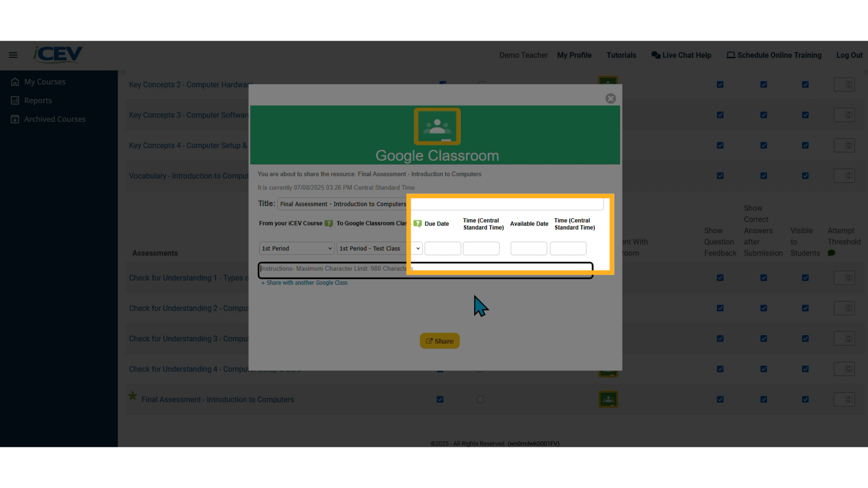Toggle first checked checkbox in Final Assessment row
This screenshot has width=868, height=488.
pos(440,399)
